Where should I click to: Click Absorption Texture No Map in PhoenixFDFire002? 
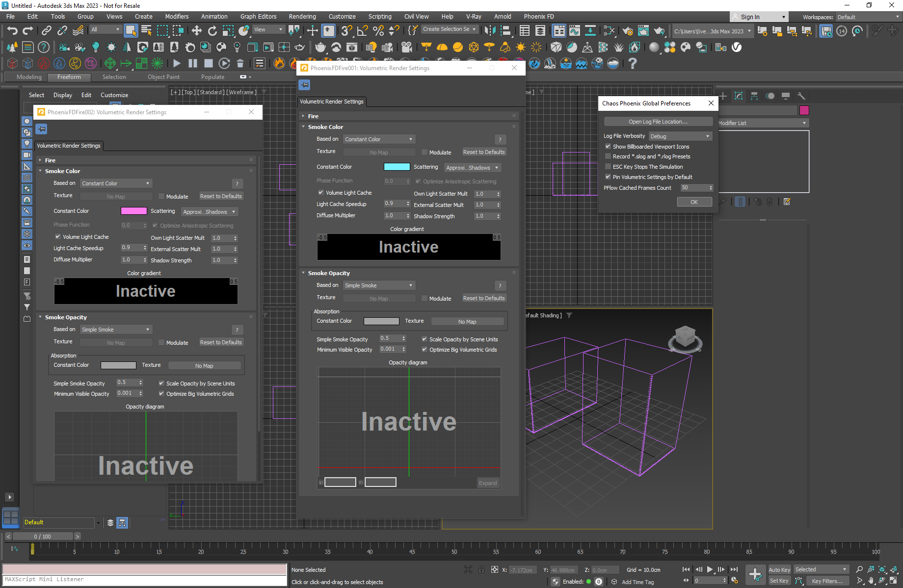[x=204, y=366]
